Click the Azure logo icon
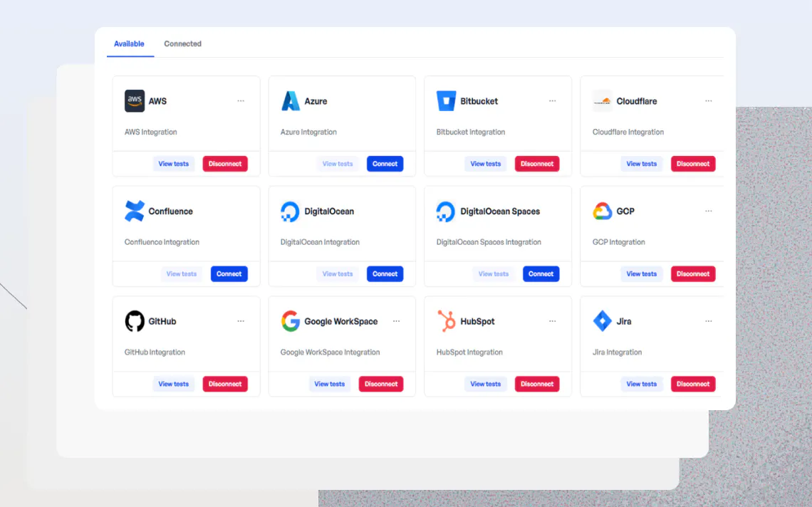812x507 pixels. pos(291,101)
